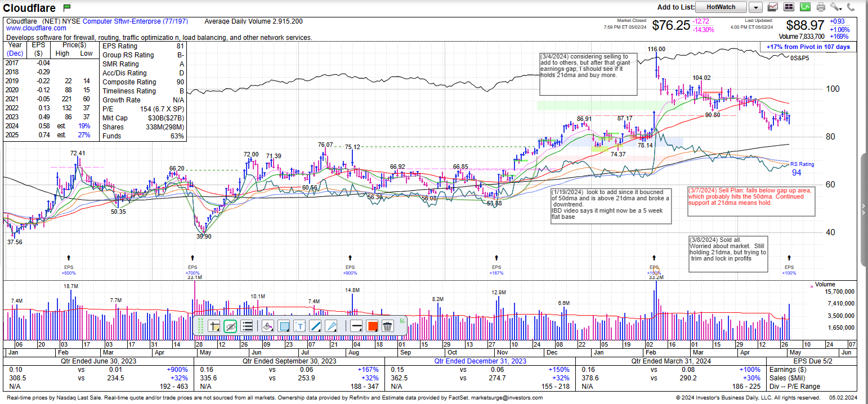Select the text box annotation tool

(x=300, y=326)
